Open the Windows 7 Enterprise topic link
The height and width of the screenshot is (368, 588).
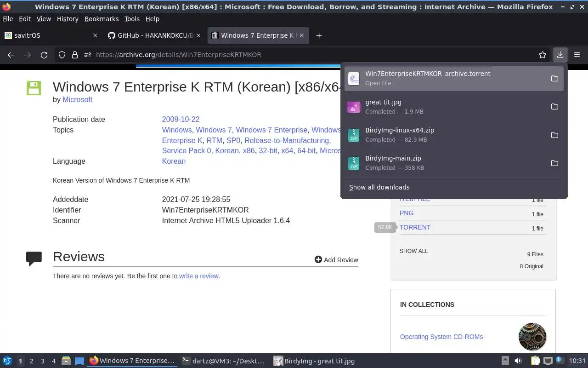click(271, 130)
